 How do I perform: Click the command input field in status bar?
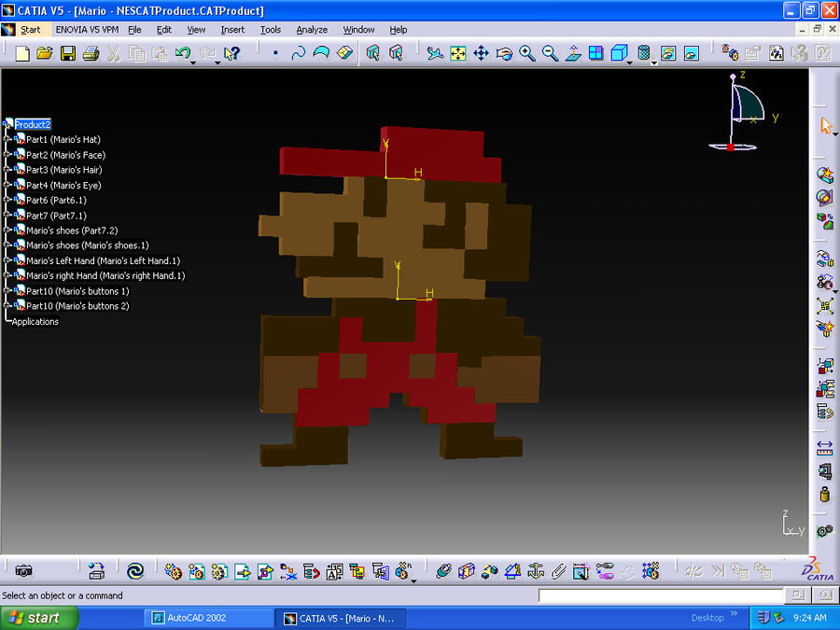click(x=661, y=595)
